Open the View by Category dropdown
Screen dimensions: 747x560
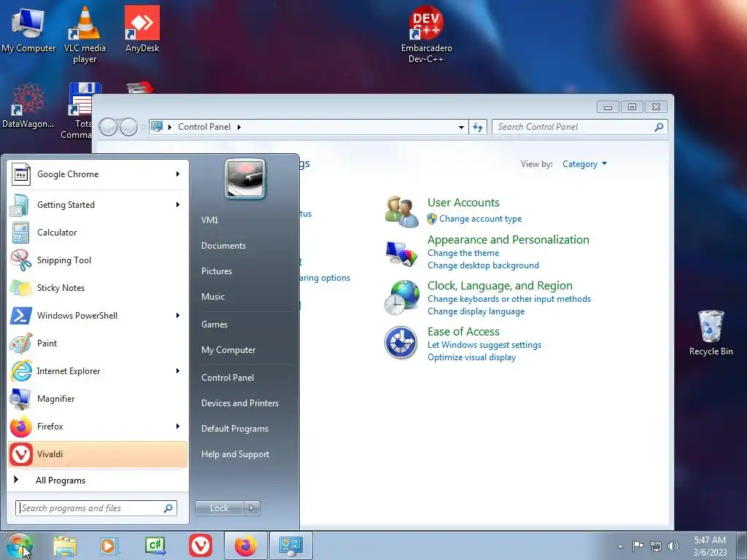(x=584, y=164)
